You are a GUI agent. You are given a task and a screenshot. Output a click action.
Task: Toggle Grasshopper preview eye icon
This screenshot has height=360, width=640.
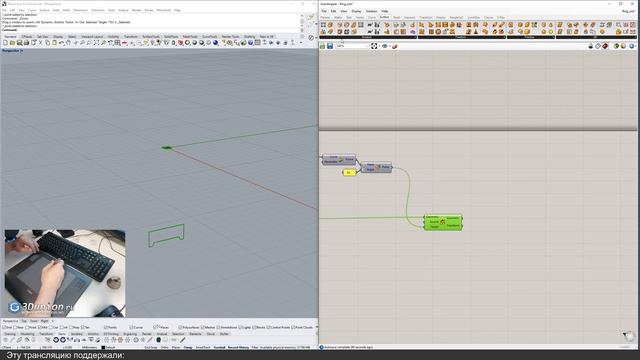(384, 46)
